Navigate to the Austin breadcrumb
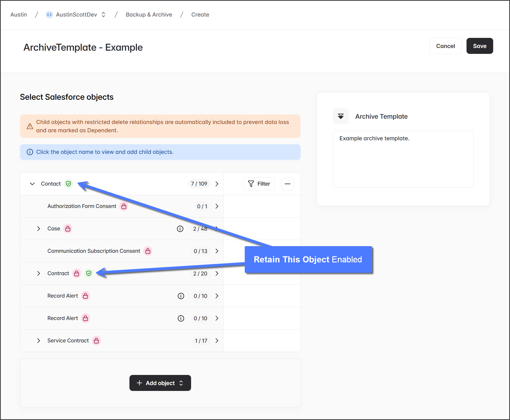 tap(19, 15)
